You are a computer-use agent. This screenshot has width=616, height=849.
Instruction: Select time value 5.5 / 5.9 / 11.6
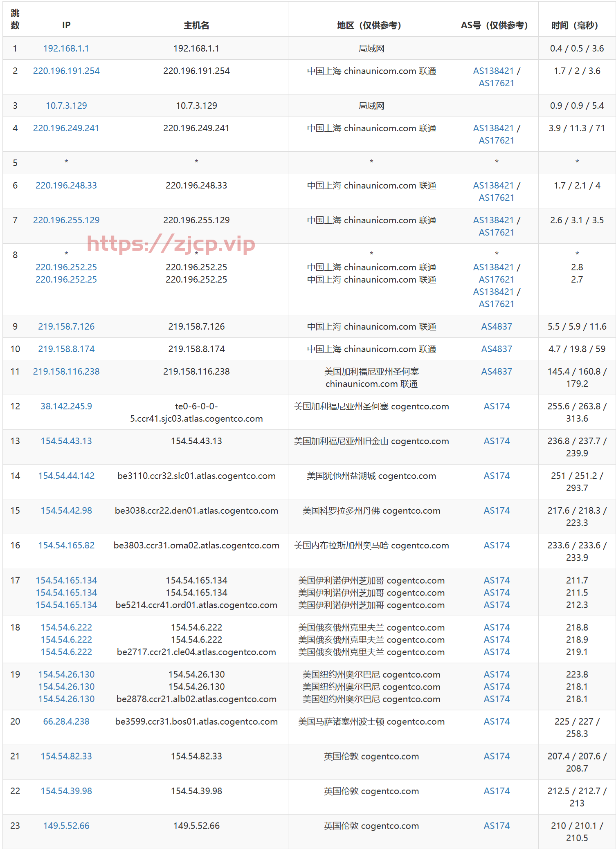(x=577, y=326)
